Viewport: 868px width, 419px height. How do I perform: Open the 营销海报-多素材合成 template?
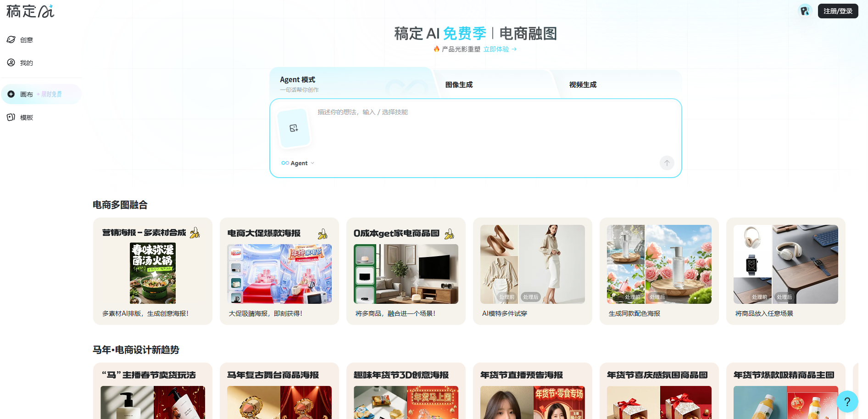(152, 271)
